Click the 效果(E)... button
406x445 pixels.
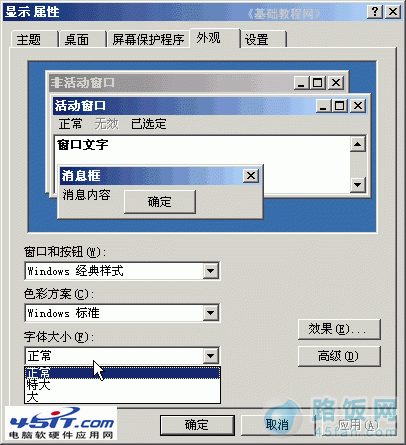[339, 329]
